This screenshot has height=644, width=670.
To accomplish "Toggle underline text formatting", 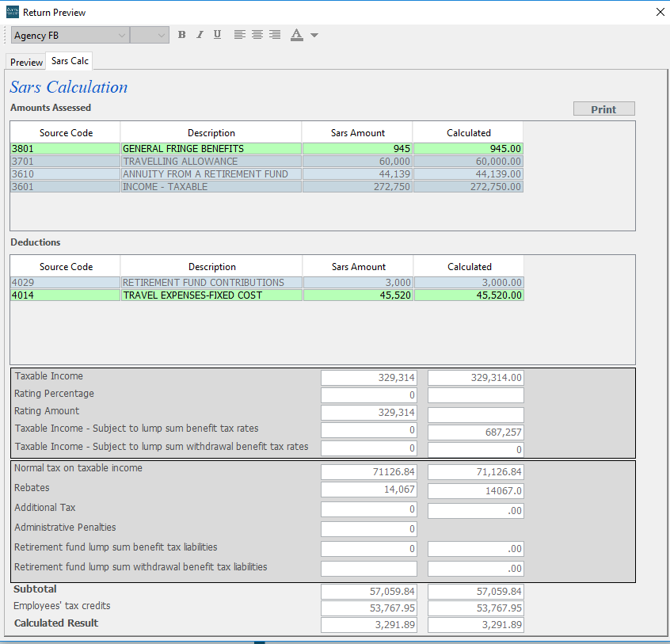I will [217, 35].
